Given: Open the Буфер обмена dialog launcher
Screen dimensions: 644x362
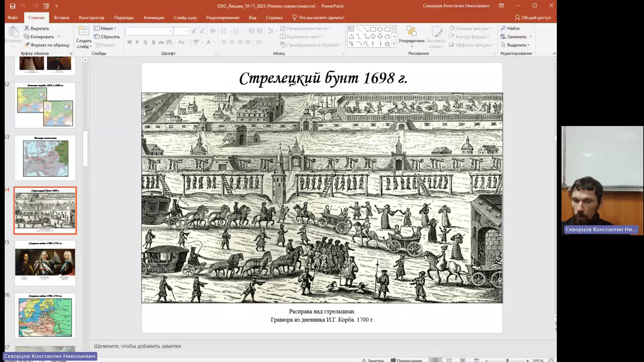Looking at the screenshot, I should [x=71, y=54].
